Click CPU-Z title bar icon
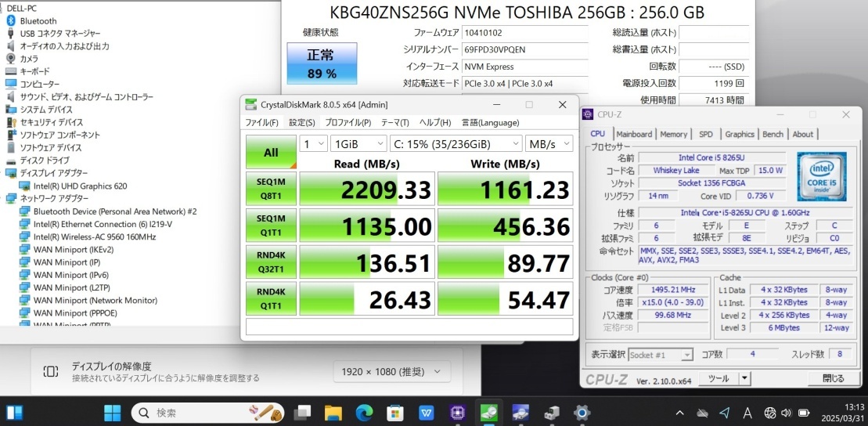The width and height of the screenshot is (868, 426). pos(588,114)
